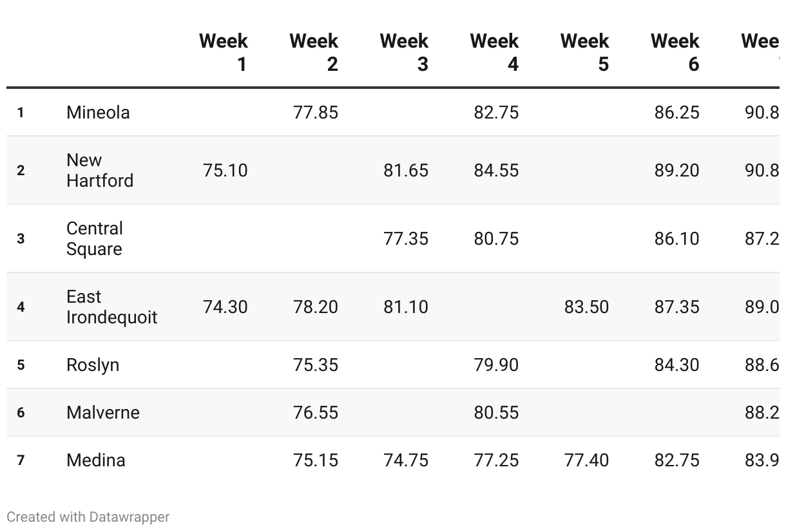The width and height of the screenshot is (786, 532).
Task: Click the Week 1 column header
Action: [x=223, y=52]
